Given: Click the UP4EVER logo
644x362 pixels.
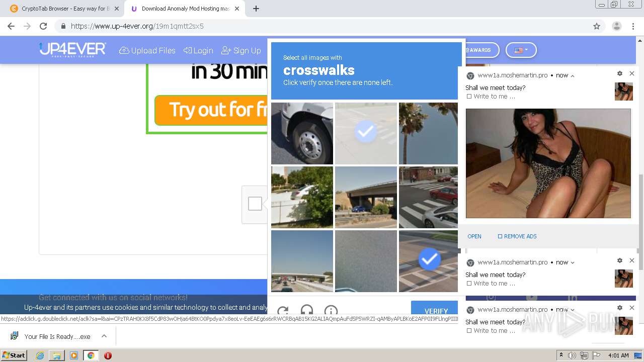Looking at the screenshot, I should pos(73,50).
